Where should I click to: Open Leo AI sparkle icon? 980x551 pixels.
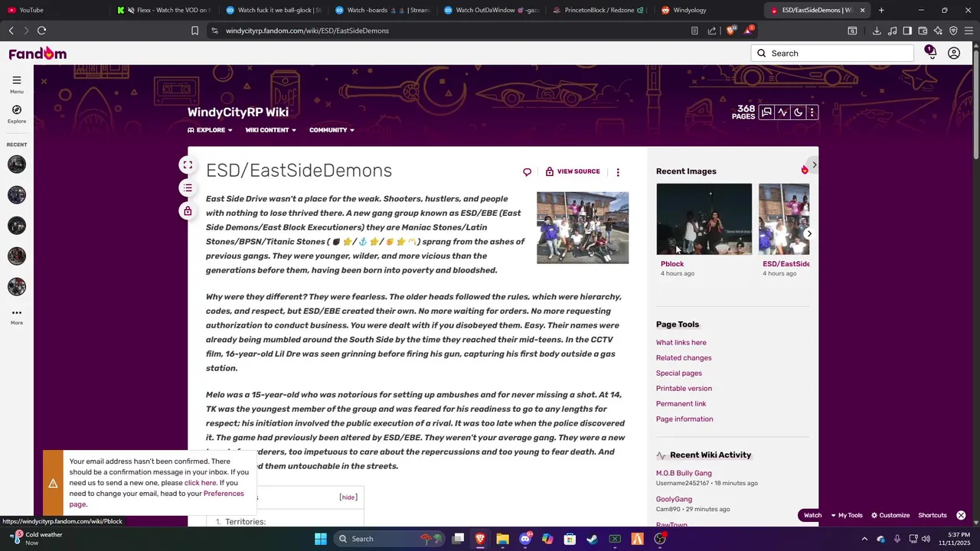938,31
